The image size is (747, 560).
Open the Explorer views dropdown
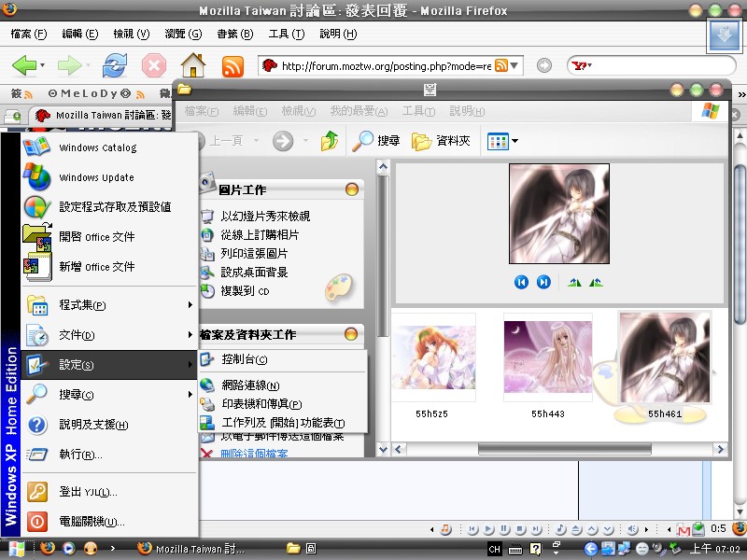pos(503,141)
